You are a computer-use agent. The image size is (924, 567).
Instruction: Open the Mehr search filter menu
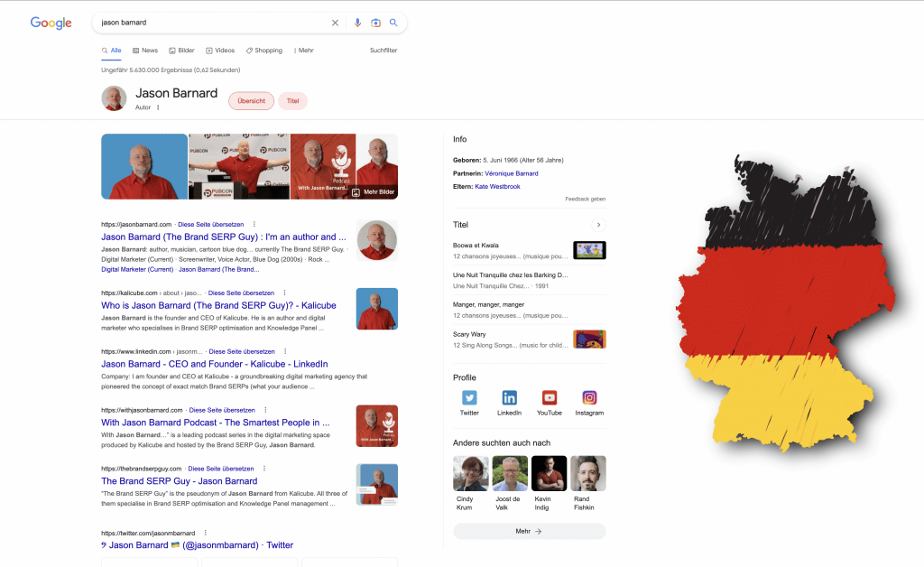tap(304, 51)
